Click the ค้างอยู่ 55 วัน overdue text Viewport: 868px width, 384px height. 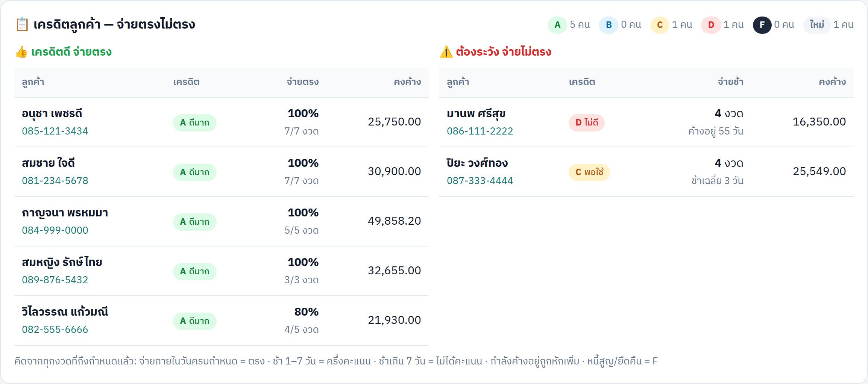pyautogui.click(x=716, y=131)
